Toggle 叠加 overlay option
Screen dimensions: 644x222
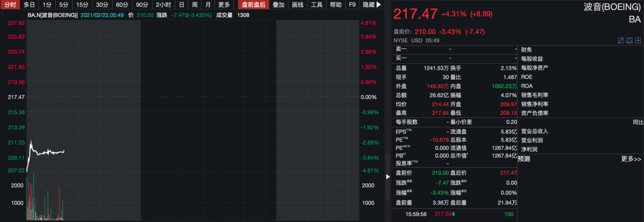tap(279, 5)
